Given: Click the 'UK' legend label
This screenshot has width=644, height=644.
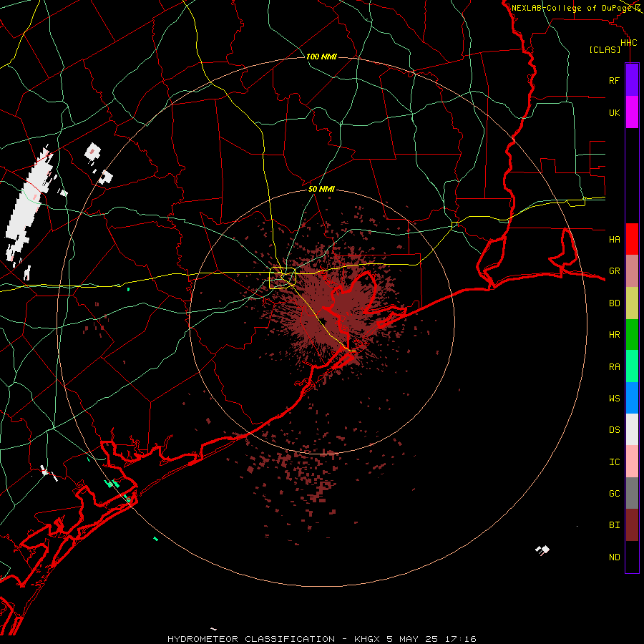Looking at the screenshot, I should tap(614, 113).
